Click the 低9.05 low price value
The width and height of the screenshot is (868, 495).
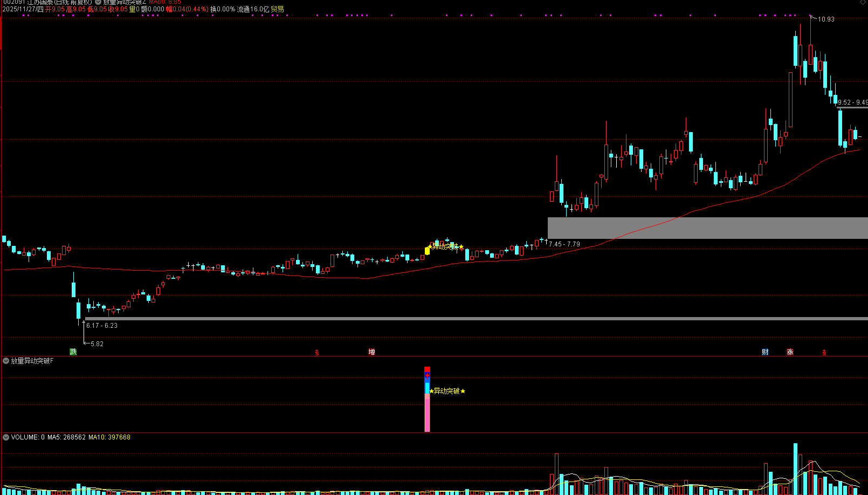click(x=97, y=9)
